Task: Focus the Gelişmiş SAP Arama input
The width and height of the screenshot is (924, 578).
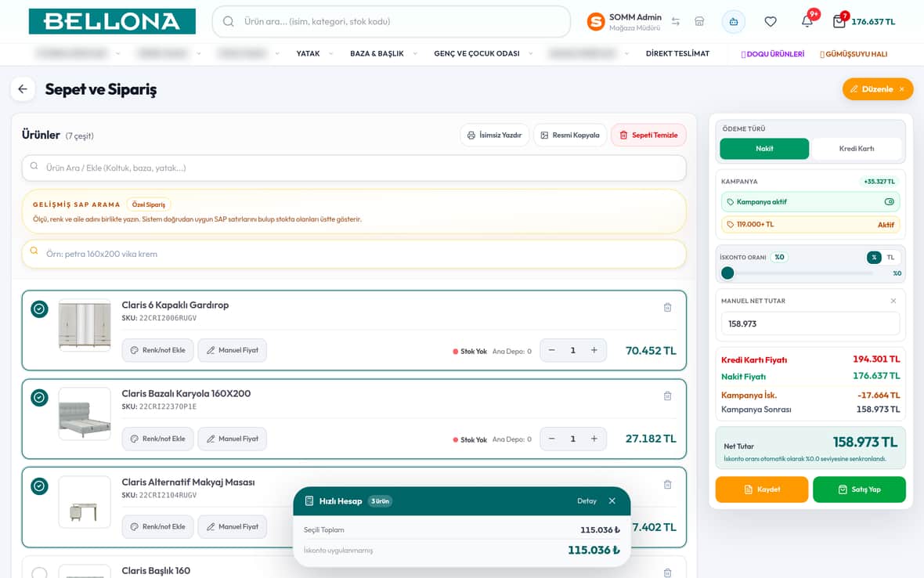Action: click(x=354, y=254)
